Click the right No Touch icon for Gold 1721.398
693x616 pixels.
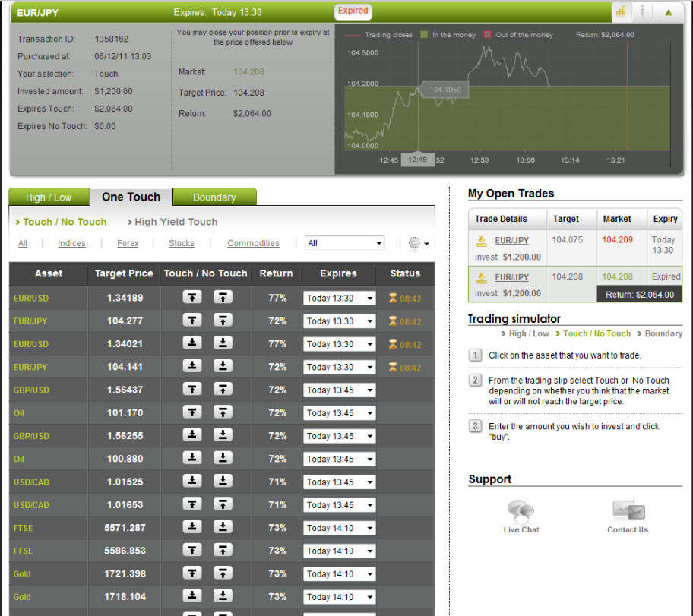(x=222, y=573)
